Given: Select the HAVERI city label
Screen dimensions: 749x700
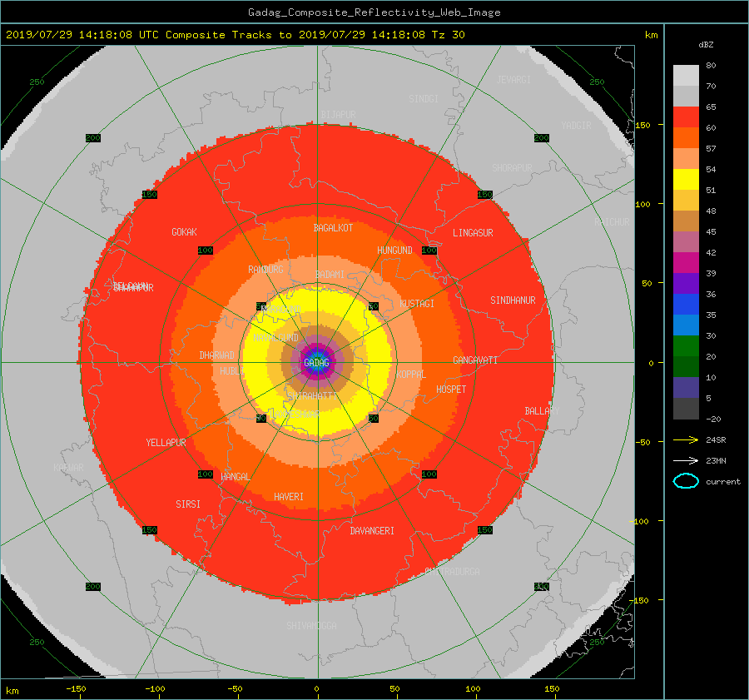Looking at the screenshot, I should click(x=289, y=497).
